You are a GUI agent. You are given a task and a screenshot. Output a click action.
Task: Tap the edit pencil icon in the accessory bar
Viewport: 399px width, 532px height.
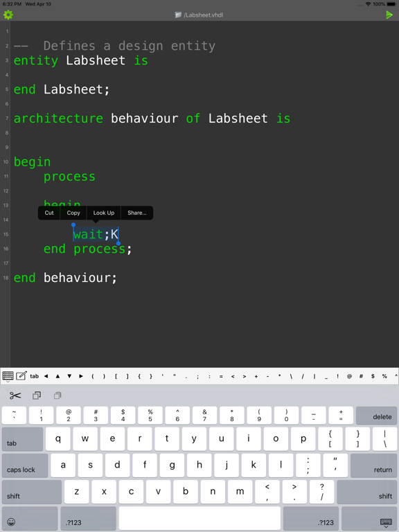coord(21,376)
